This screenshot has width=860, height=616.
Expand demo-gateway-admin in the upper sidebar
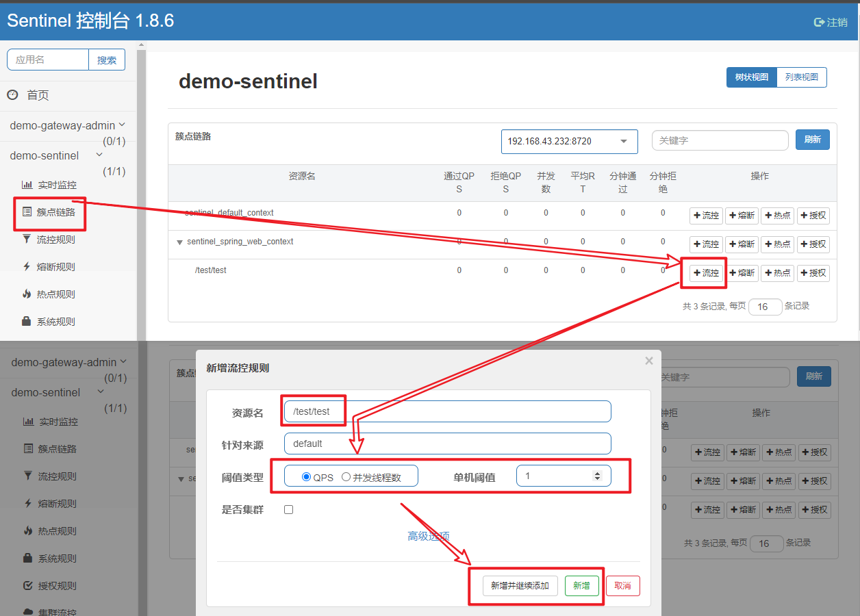tap(122, 125)
